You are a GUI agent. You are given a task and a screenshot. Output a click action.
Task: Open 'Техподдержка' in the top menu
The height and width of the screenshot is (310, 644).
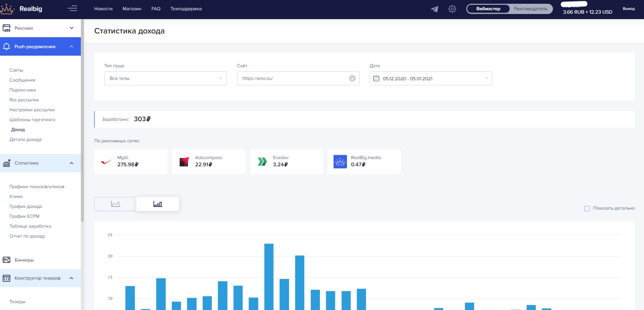[186, 9]
